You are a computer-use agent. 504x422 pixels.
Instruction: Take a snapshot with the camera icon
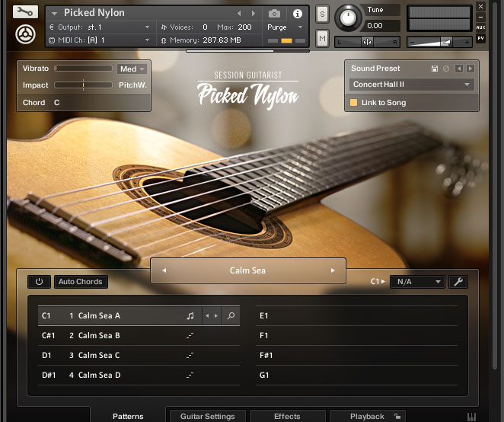(274, 14)
